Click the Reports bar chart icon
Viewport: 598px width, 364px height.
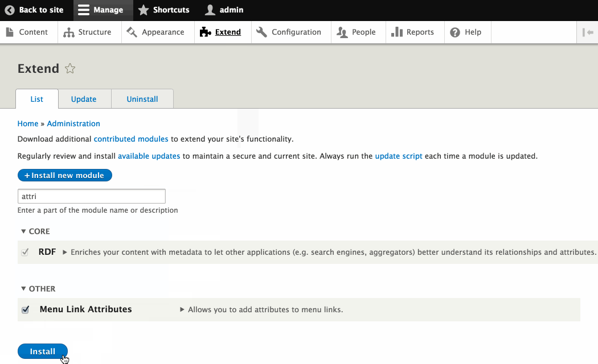pyautogui.click(x=396, y=32)
